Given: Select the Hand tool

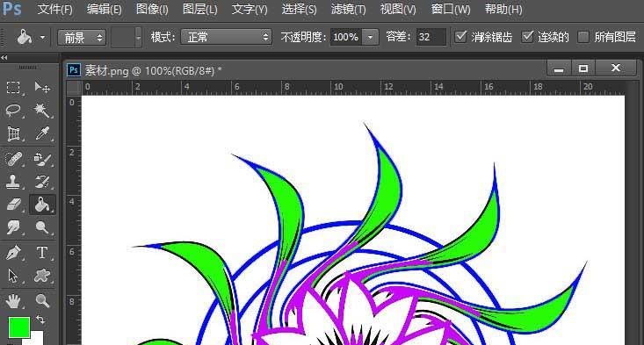Looking at the screenshot, I should tap(13, 301).
